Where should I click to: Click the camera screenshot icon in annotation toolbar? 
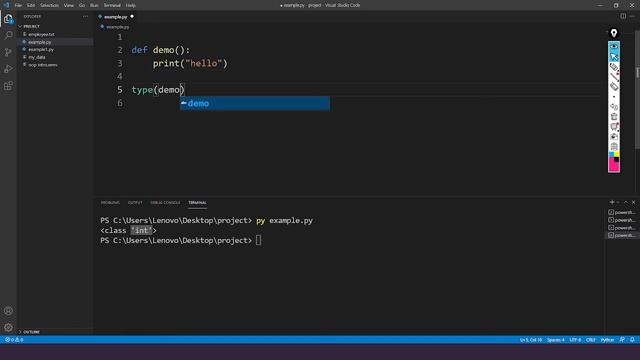[614, 136]
